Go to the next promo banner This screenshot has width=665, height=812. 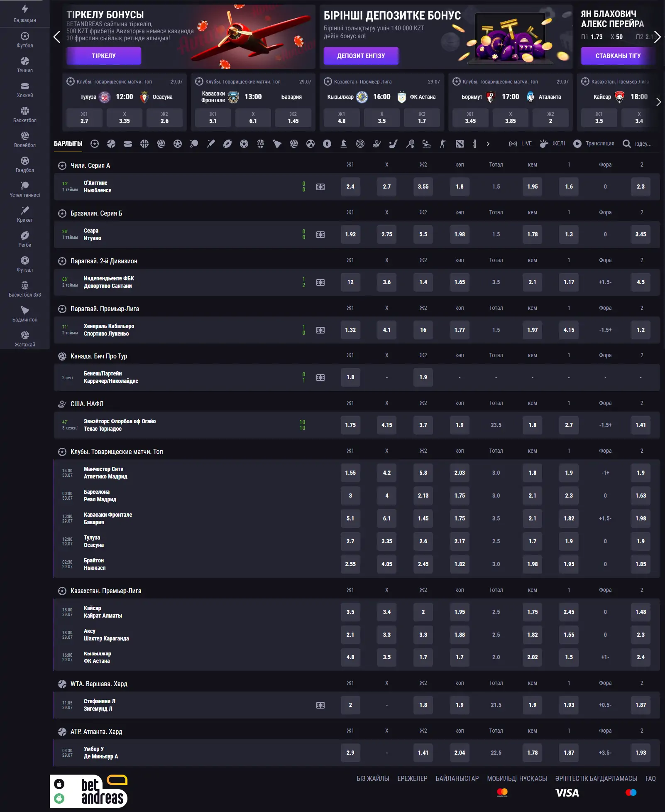657,37
